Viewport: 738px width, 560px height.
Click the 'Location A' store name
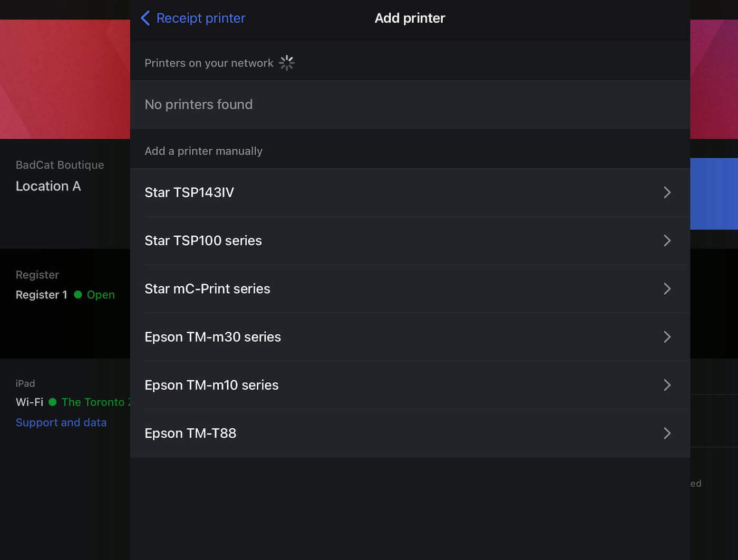48,186
